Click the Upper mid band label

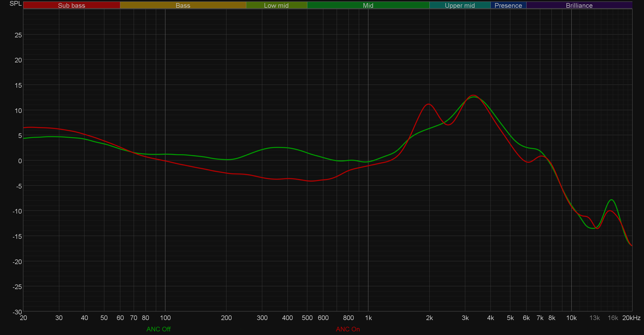click(x=460, y=5)
